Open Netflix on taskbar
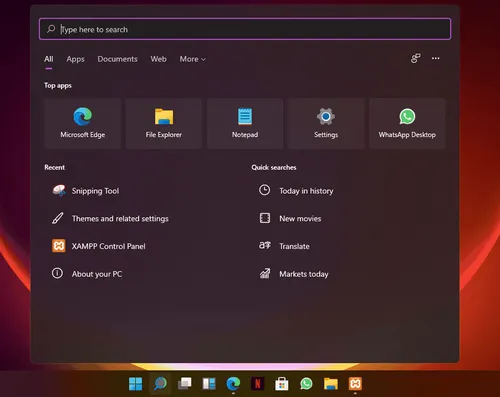This screenshot has width=500, height=397. click(x=258, y=384)
